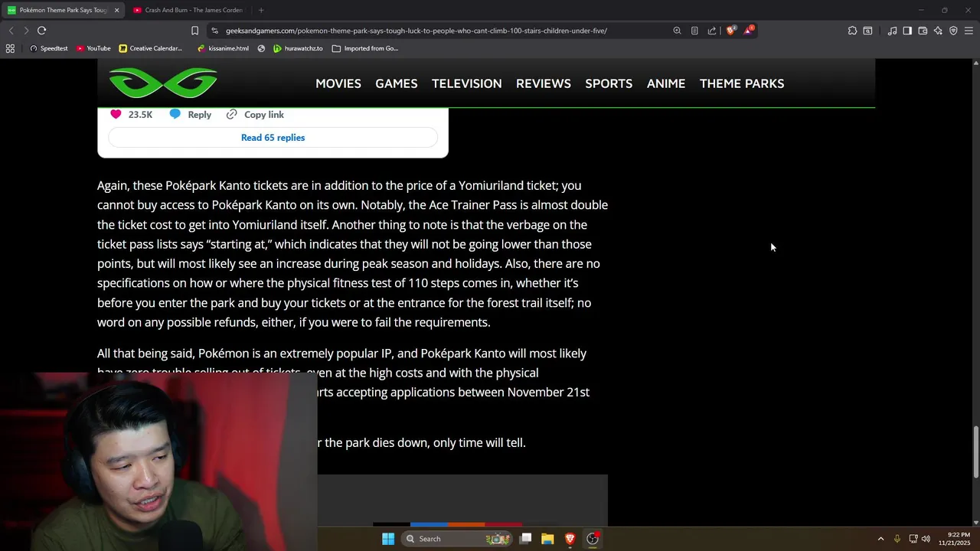Viewport: 980px width, 551px height.
Task: Open the kissanime.html bookmark
Action: point(223,48)
